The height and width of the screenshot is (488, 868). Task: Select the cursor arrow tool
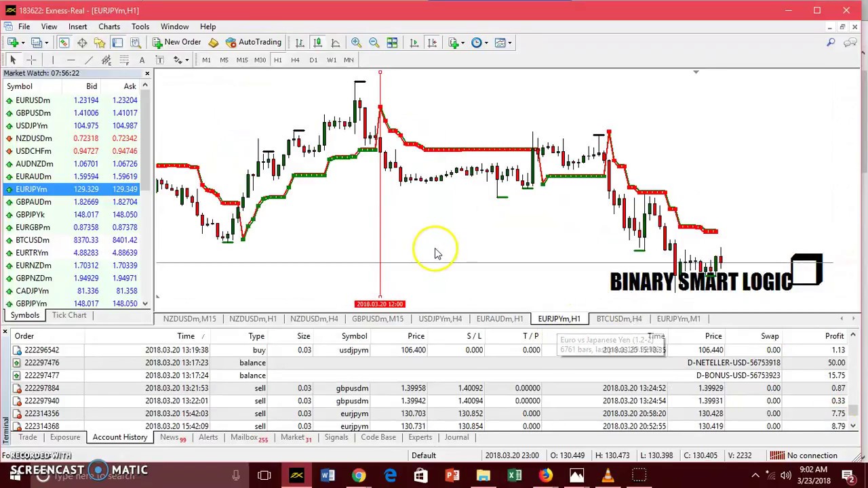pyautogui.click(x=12, y=60)
